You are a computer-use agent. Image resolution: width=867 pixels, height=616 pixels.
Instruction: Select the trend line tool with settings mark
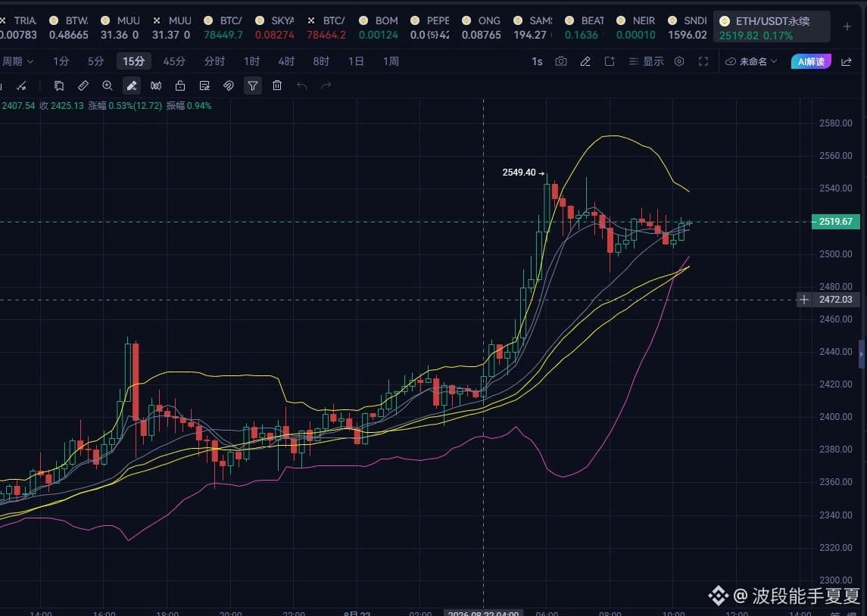point(21,86)
